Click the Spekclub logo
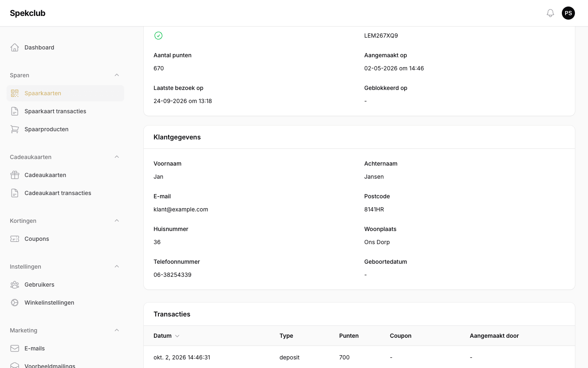The image size is (588, 368). coord(28,13)
